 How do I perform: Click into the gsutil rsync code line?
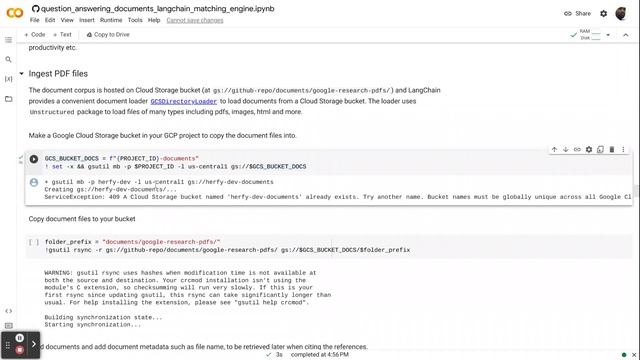point(227,250)
